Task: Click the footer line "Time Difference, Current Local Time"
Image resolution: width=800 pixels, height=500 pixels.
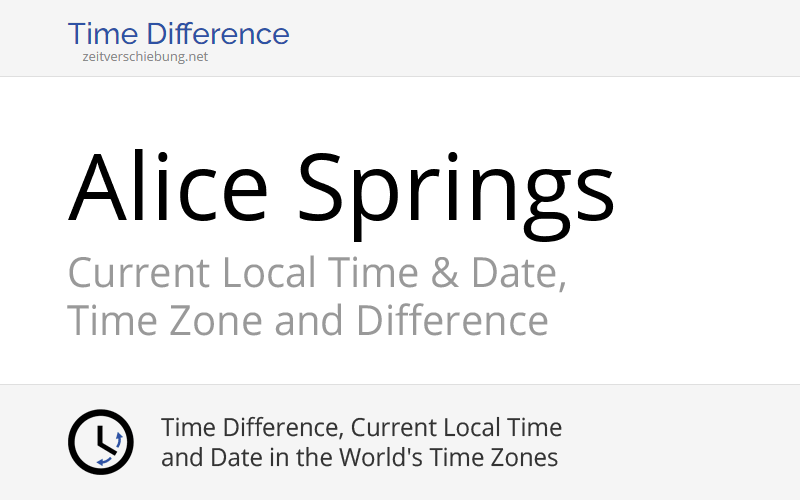Action: pyautogui.click(x=361, y=428)
